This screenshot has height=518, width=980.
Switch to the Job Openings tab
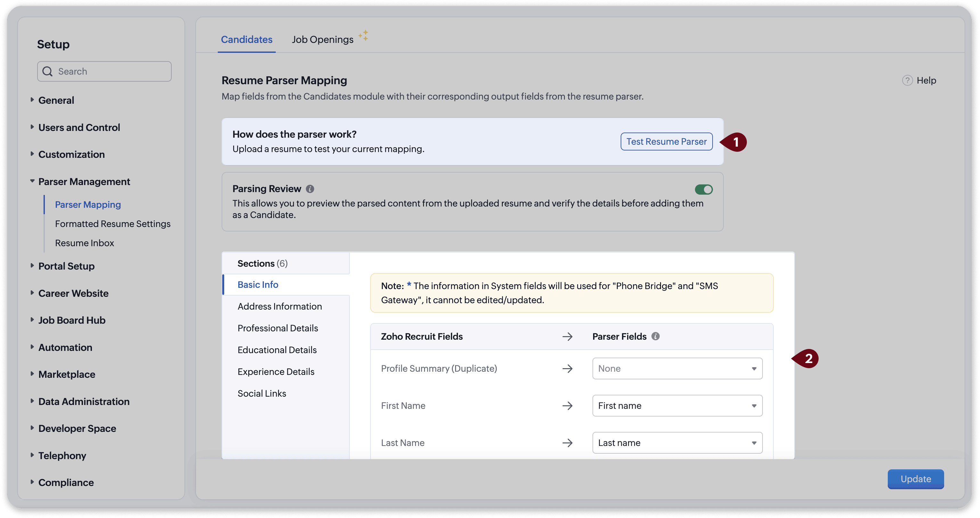pos(322,40)
